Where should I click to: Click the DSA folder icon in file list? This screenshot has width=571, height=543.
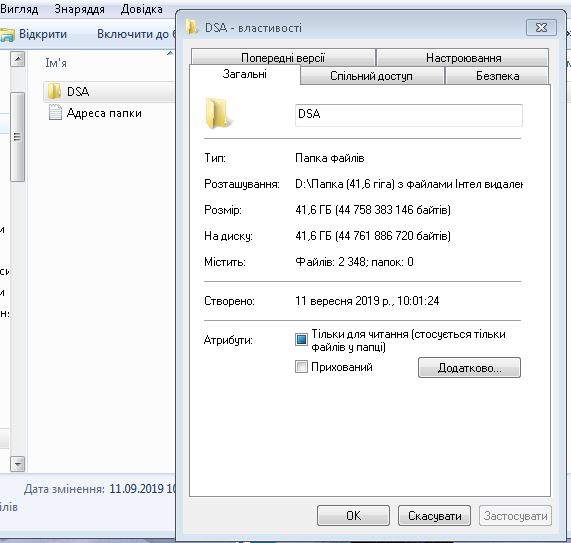[55, 91]
